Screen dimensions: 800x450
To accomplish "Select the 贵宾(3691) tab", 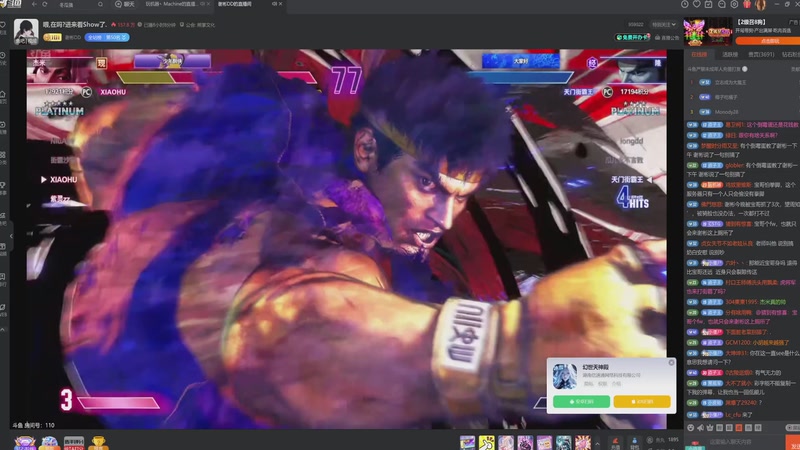I will click(x=761, y=54).
